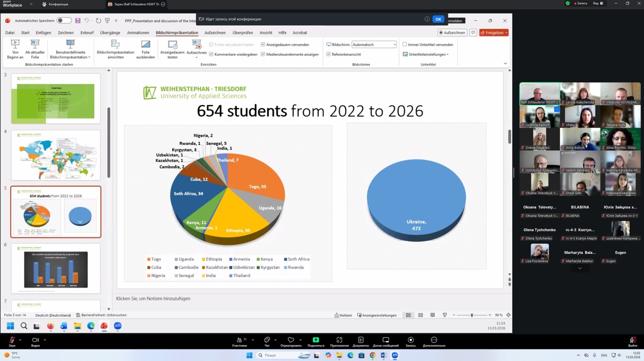
Task: Click the zoom level slider
Action: pos(472,315)
